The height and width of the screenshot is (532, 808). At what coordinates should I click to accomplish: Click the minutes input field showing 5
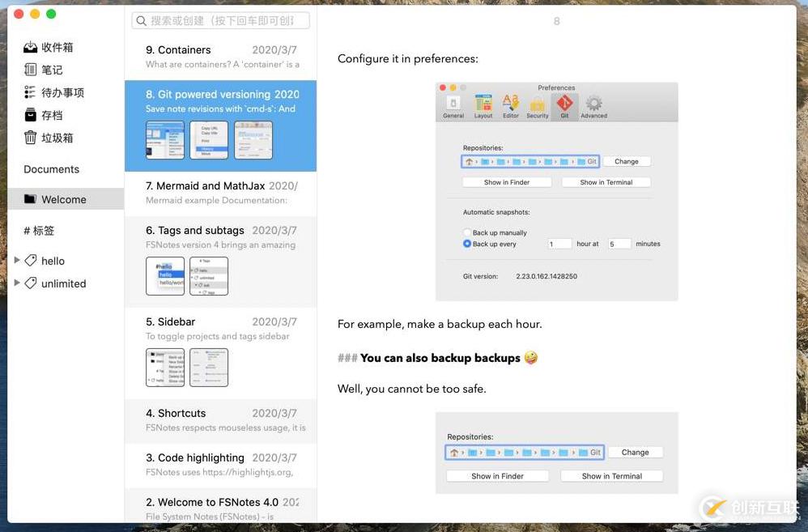click(619, 244)
